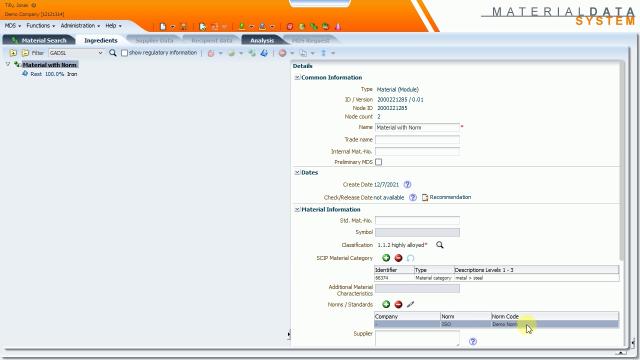Select the Ingredients tab

(101, 40)
